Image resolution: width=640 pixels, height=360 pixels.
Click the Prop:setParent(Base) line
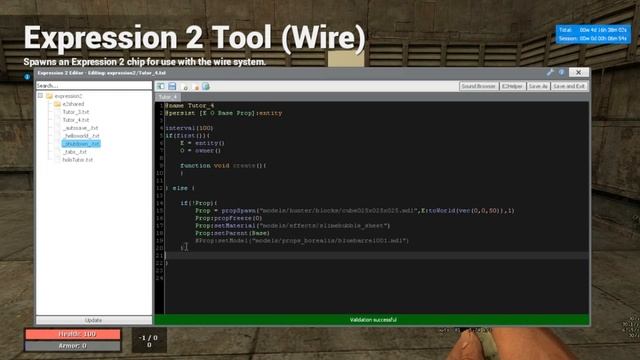tap(232, 233)
